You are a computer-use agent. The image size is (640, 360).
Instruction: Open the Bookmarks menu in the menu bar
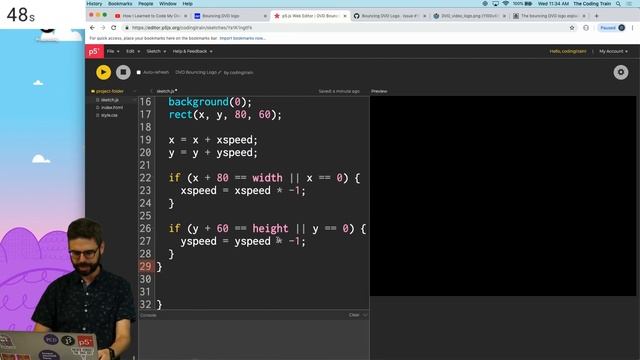120,4
